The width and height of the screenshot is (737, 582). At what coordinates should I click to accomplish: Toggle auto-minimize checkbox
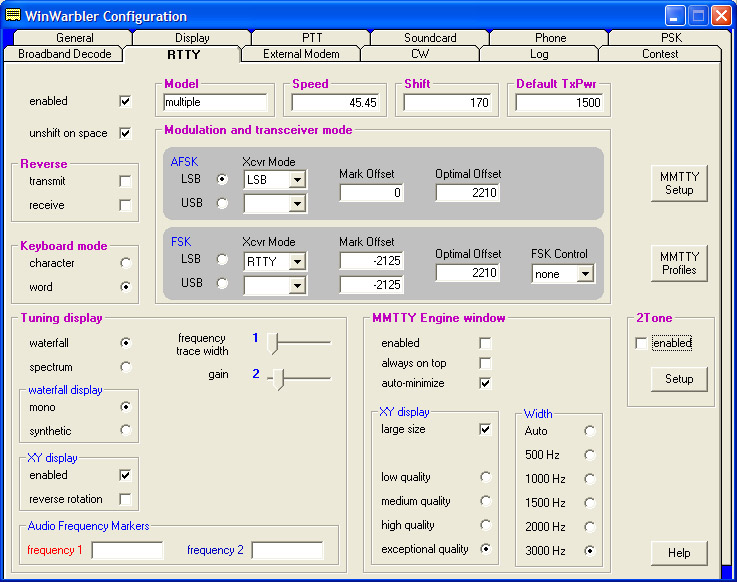pyautogui.click(x=485, y=383)
